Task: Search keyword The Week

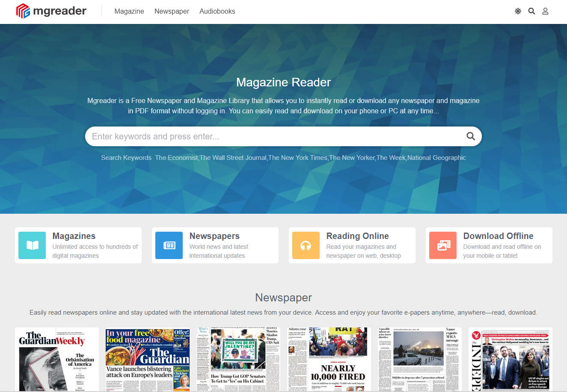Action: tap(391, 158)
